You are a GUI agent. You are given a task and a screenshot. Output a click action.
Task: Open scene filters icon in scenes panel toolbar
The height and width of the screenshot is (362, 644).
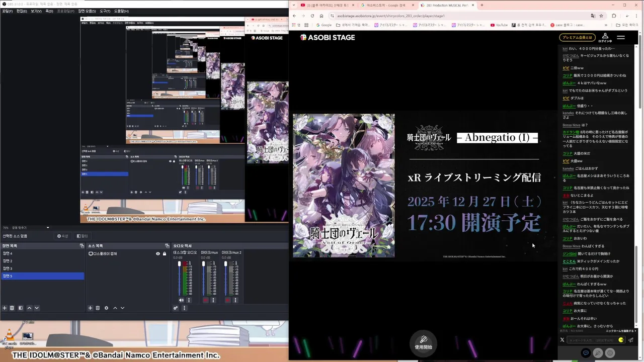(21, 308)
